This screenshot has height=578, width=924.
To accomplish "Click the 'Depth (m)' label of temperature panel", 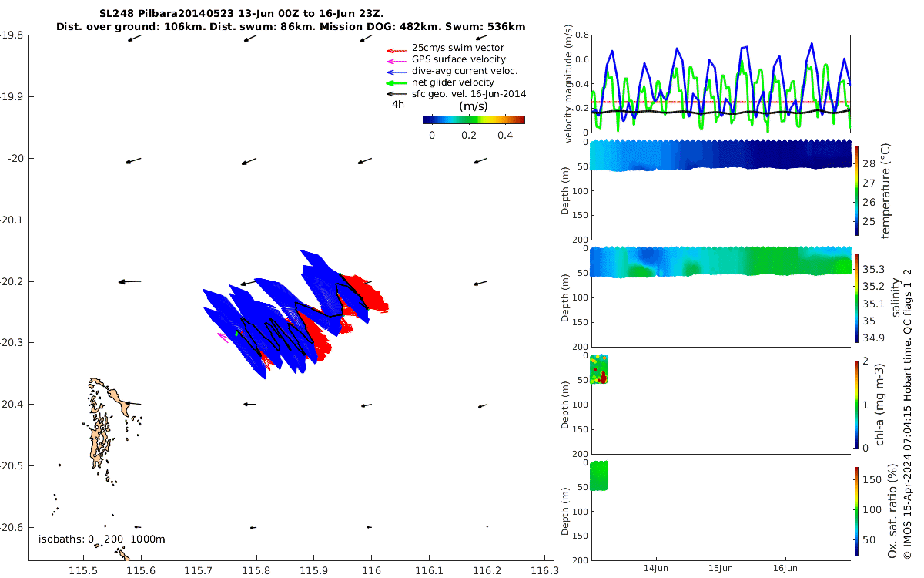I will (x=566, y=189).
